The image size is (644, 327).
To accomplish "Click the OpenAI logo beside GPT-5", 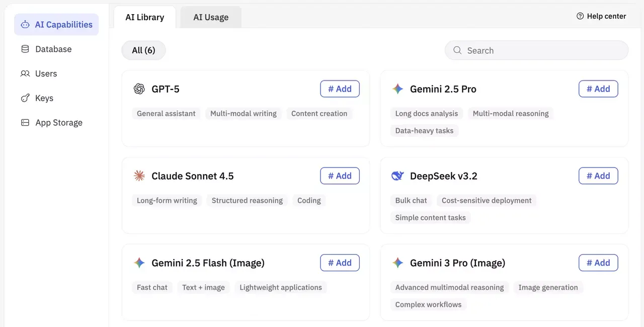I will [139, 89].
